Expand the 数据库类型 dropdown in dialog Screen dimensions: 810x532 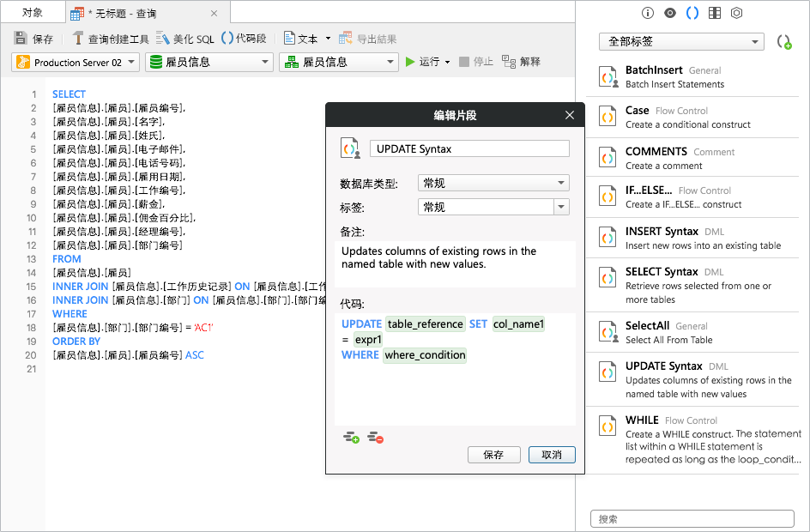click(x=493, y=183)
